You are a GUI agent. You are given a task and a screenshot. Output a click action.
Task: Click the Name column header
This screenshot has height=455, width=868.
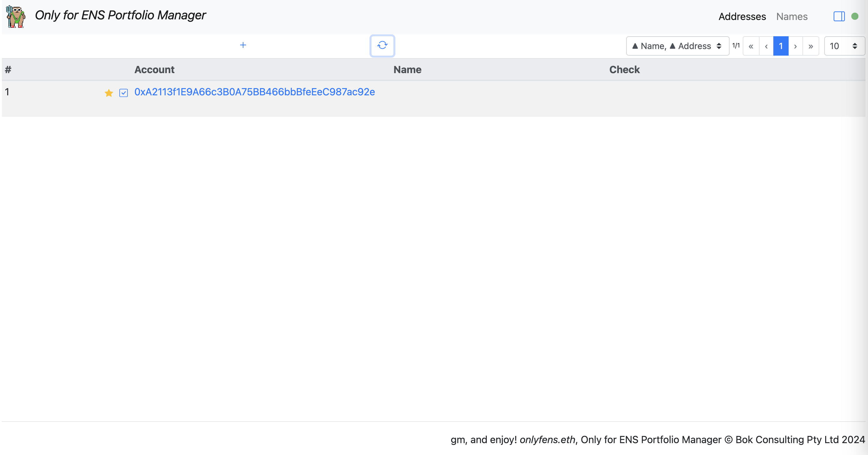tap(407, 70)
